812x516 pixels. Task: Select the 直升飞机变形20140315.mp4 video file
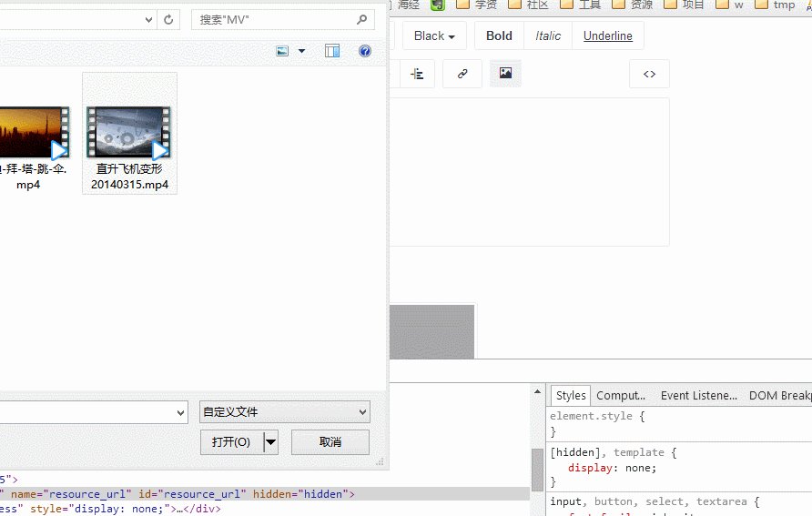point(129,134)
